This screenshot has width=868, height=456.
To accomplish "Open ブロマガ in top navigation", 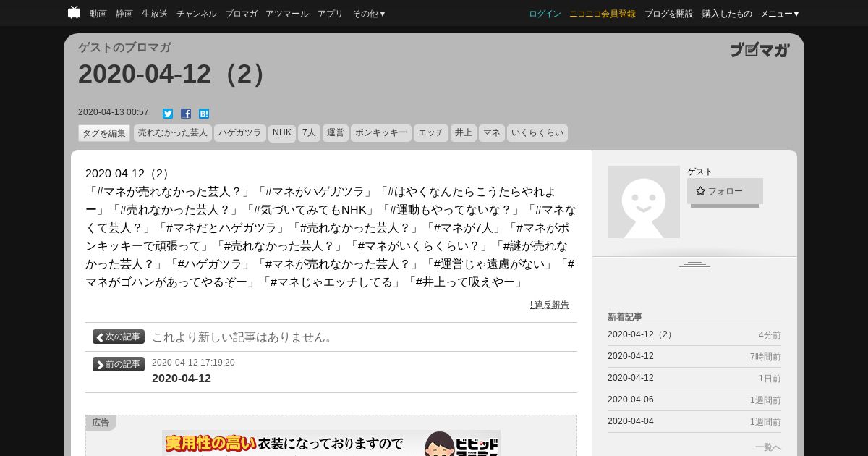I will [x=241, y=14].
